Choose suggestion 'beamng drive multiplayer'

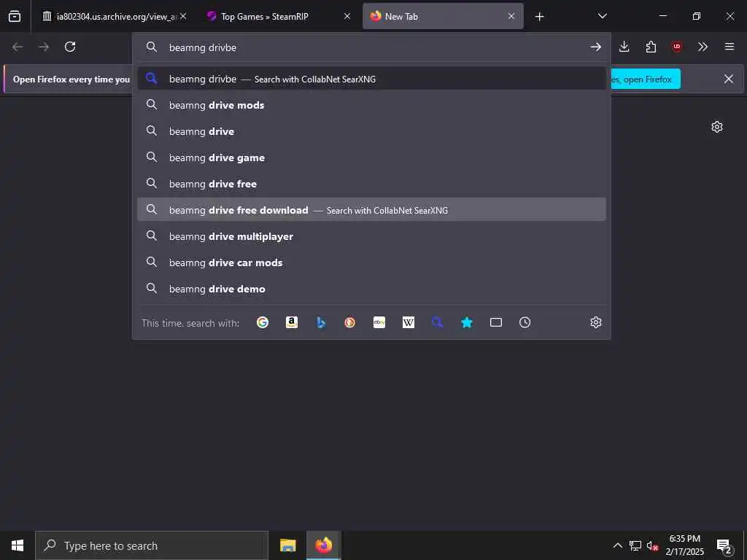click(x=371, y=236)
